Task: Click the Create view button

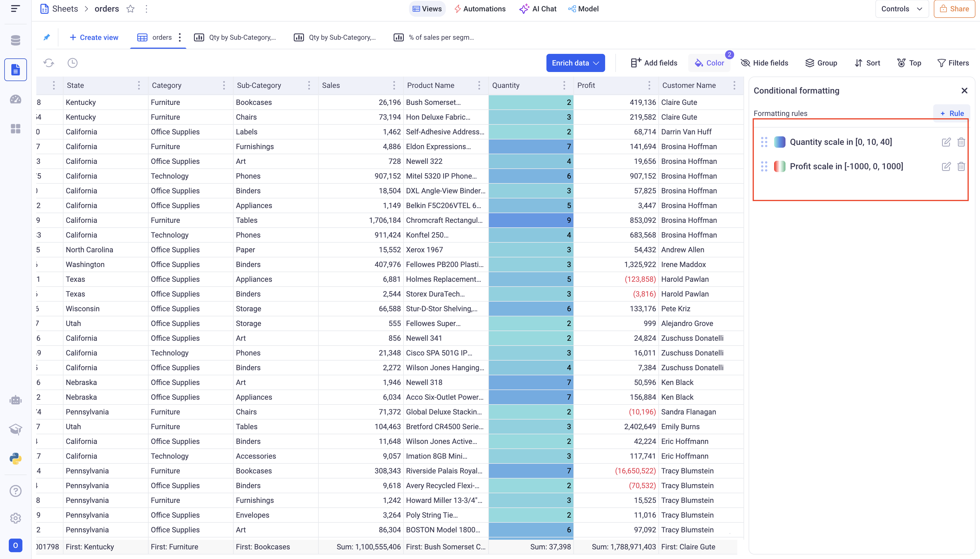Action: [x=94, y=37]
